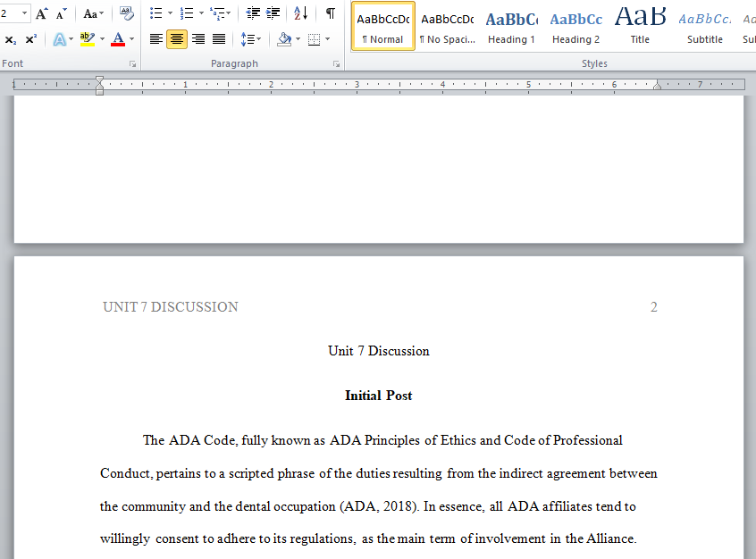Viewport: 756px width, 559px height.
Task: Apply the No Spacing style
Action: tap(448, 26)
